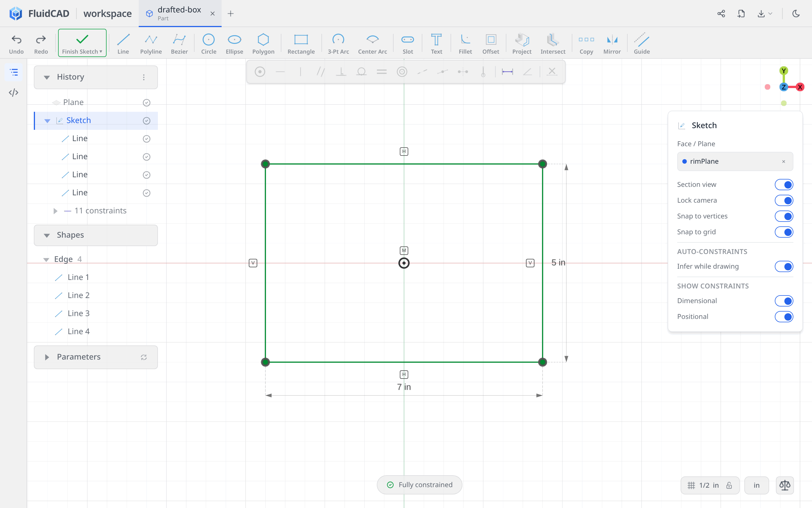This screenshot has width=812, height=508.
Task: Switch to dark mode moon icon
Action: 796,14
